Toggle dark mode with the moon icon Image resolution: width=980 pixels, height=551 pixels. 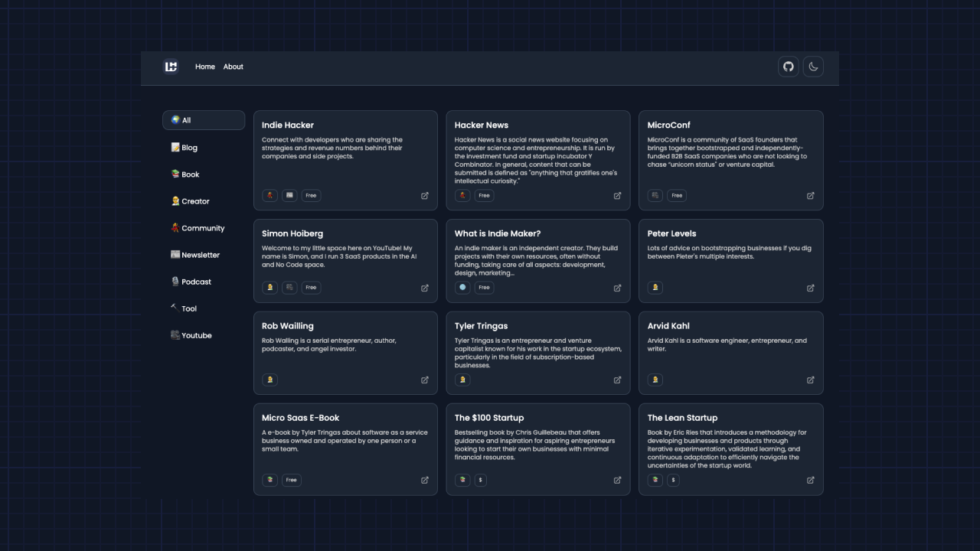pos(813,67)
